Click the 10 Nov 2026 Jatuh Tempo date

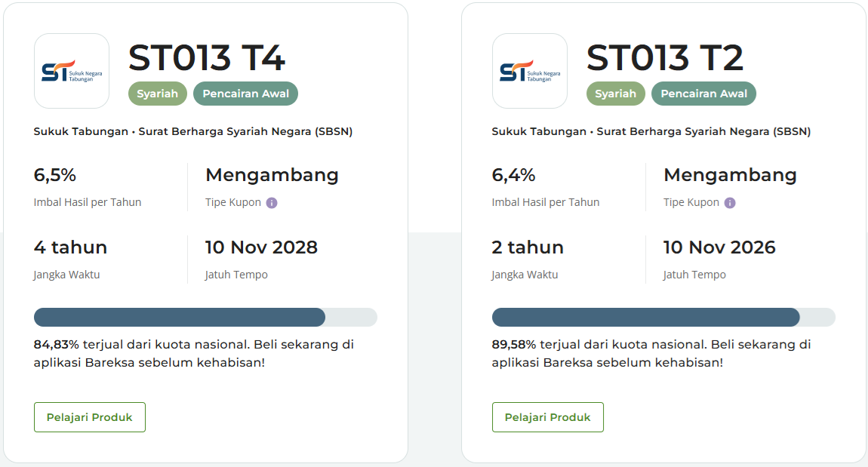pos(719,247)
